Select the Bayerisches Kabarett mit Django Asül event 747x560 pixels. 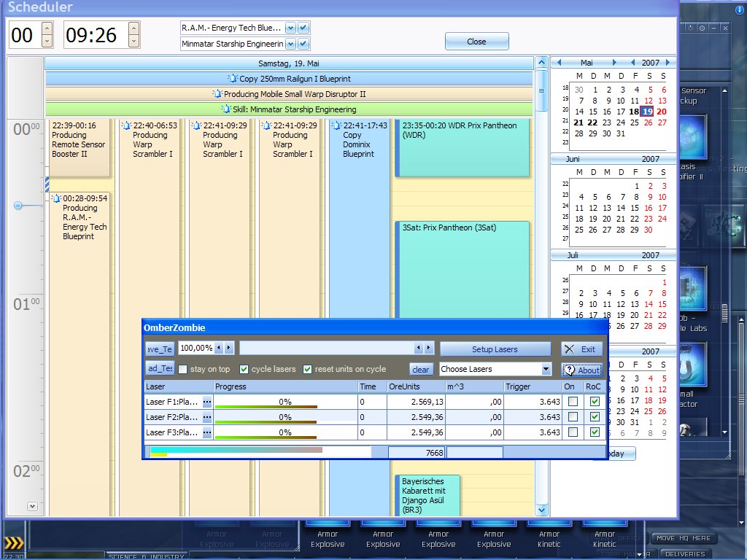coord(427,495)
